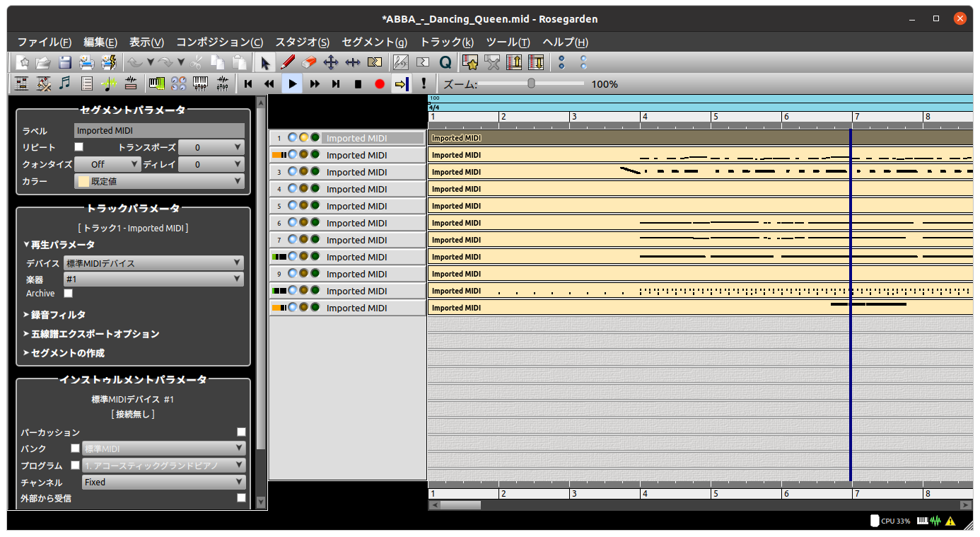
Task: Arm record LED on track 1
Action: [x=304, y=137]
